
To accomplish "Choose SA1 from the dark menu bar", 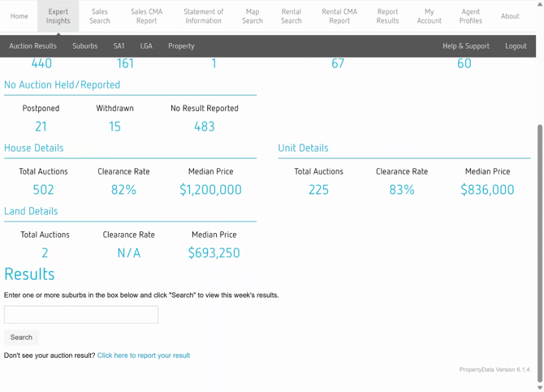I will click(119, 46).
